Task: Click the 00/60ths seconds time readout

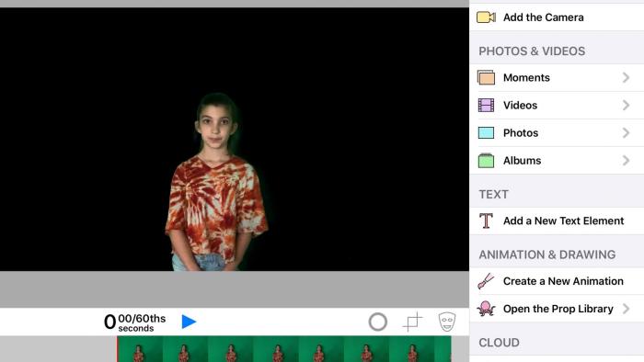Action: click(135, 322)
